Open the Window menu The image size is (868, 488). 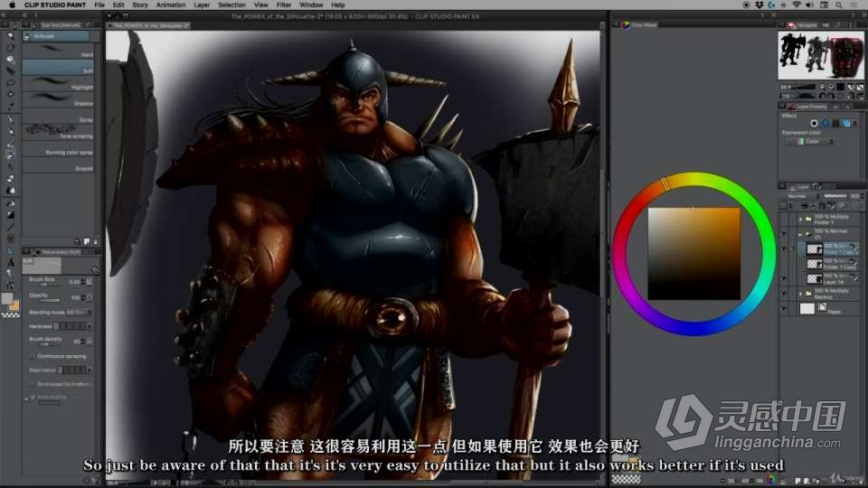311,5
